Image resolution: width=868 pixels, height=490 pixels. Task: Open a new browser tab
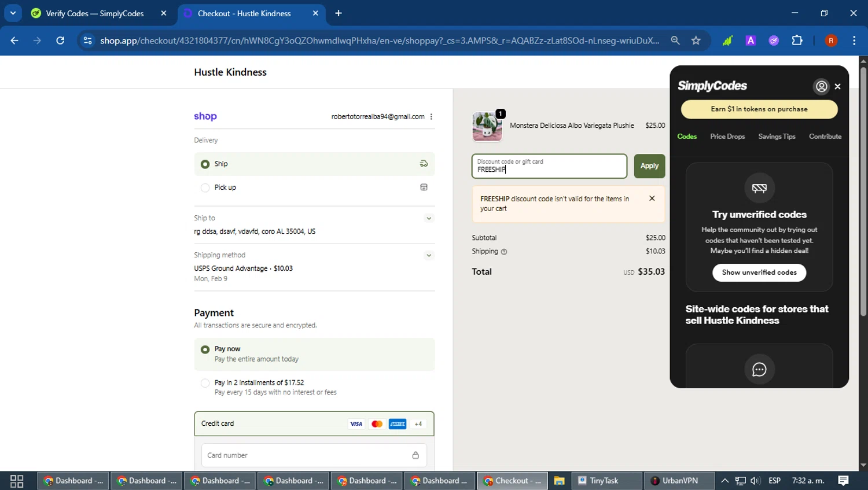[x=339, y=13]
